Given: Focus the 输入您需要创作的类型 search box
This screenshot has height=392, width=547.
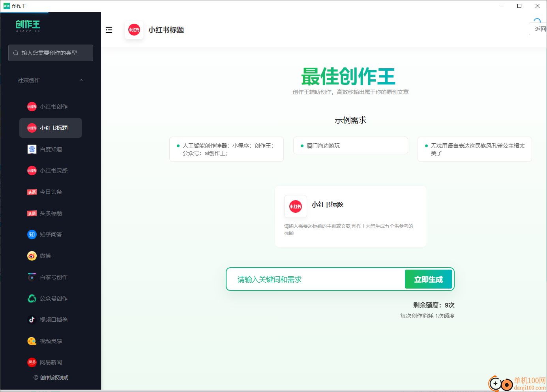Looking at the screenshot, I should (x=51, y=53).
